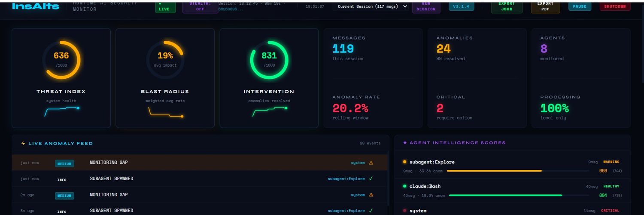Click the diamond icon beside Agent Intelligence Scores
Viewport: 644px width, 215px height.
click(x=405, y=143)
